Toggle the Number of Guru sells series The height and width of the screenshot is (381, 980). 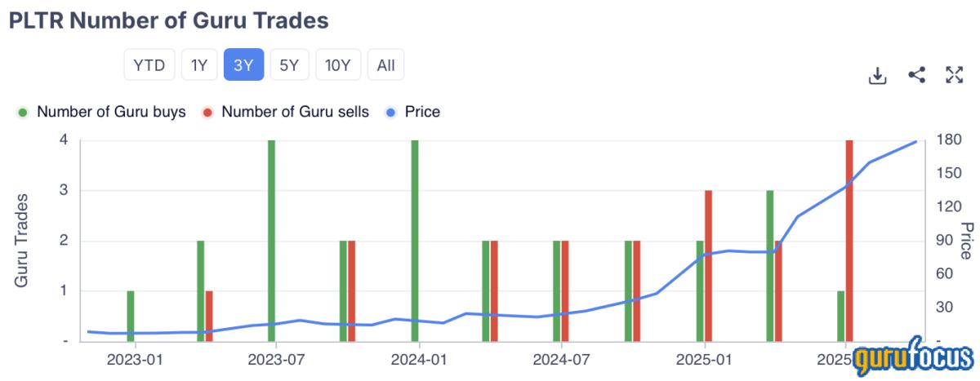coord(295,112)
